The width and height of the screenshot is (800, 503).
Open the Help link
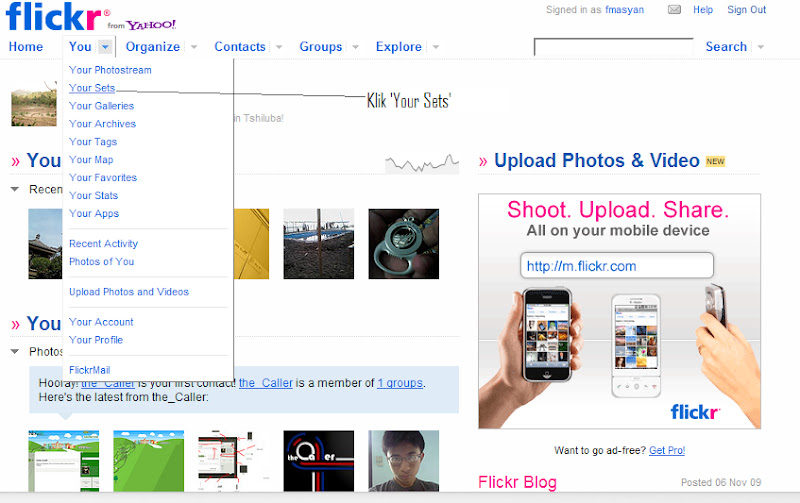pos(703,10)
